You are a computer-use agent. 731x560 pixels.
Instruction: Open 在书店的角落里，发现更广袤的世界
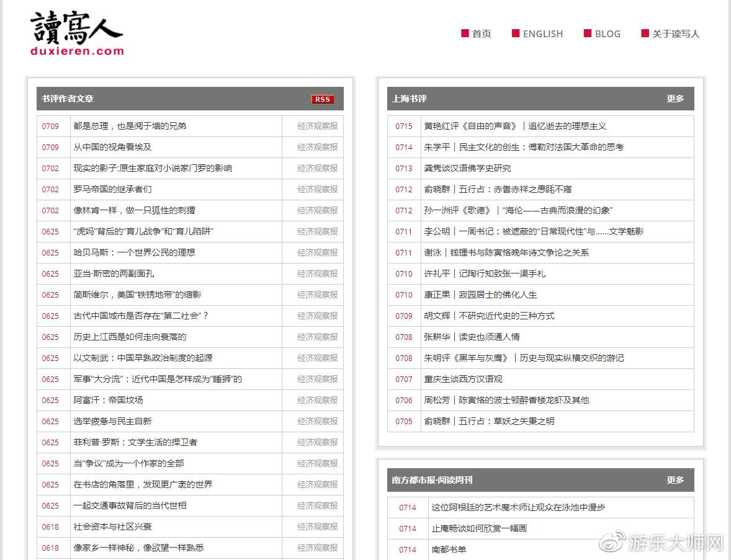143,484
